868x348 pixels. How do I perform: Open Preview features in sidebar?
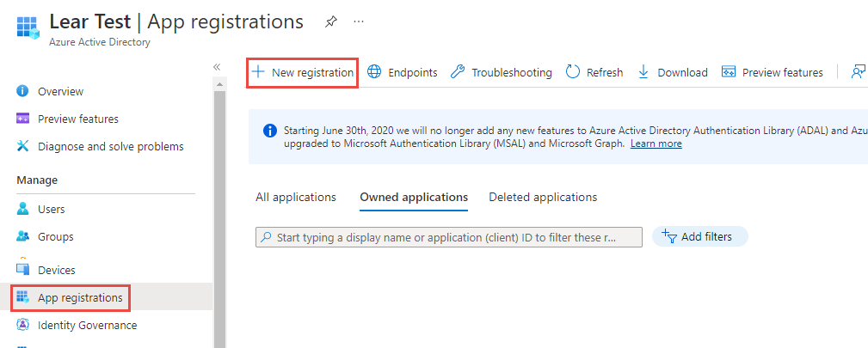[x=78, y=119]
